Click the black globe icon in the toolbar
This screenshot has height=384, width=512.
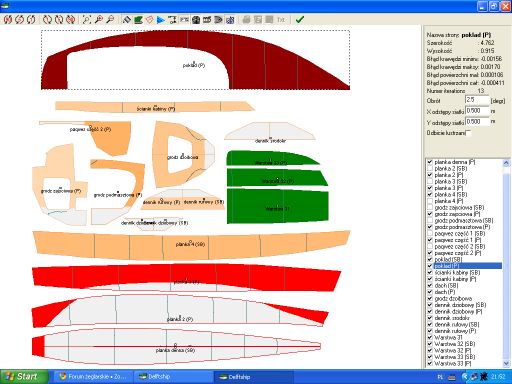(x=196, y=20)
